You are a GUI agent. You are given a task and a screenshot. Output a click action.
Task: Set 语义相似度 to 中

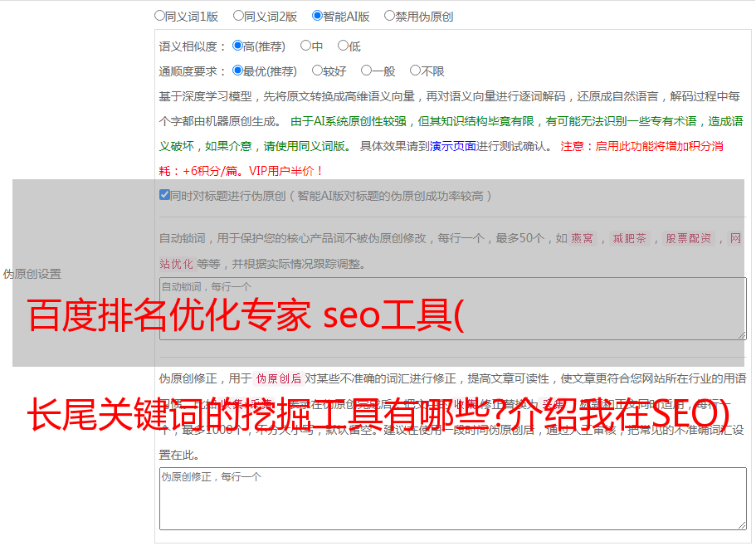click(305, 46)
